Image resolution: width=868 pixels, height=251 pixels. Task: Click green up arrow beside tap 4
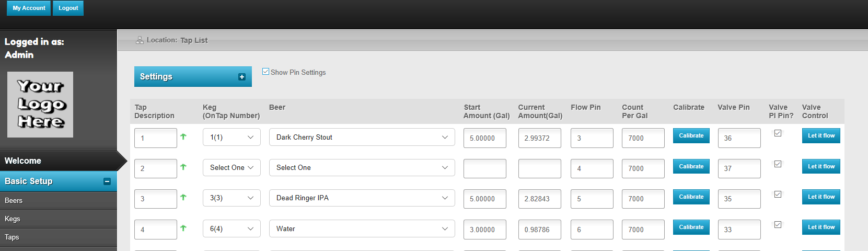183,228
